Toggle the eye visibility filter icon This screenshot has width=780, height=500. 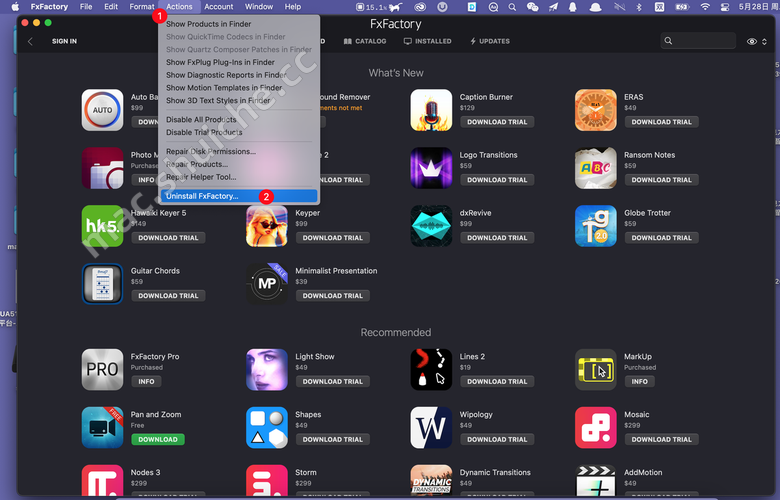point(752,41)
